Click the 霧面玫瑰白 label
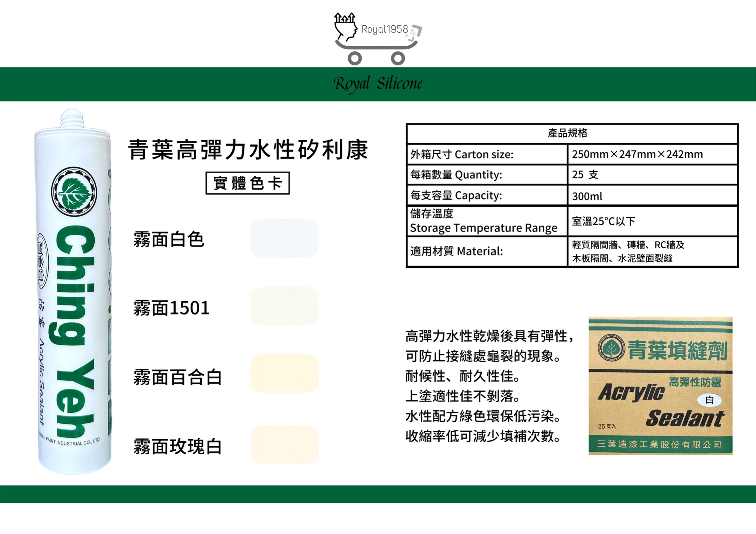 click(x=178, y=447)
